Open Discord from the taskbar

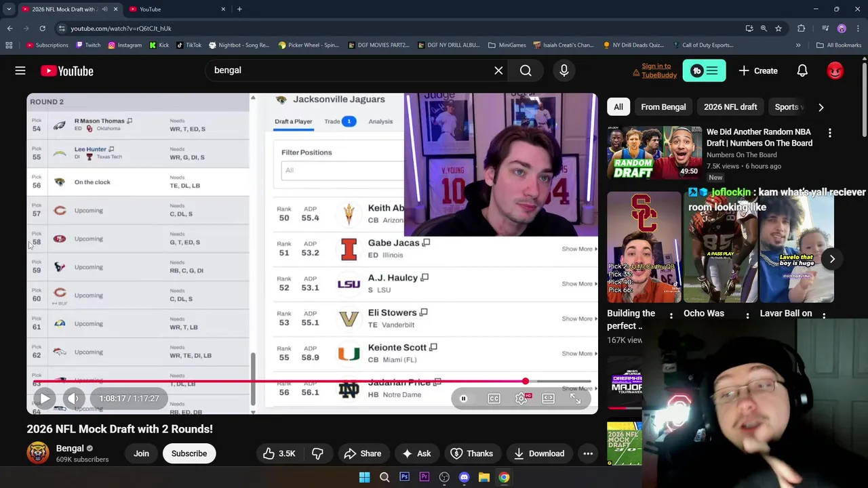click(464, 477)
